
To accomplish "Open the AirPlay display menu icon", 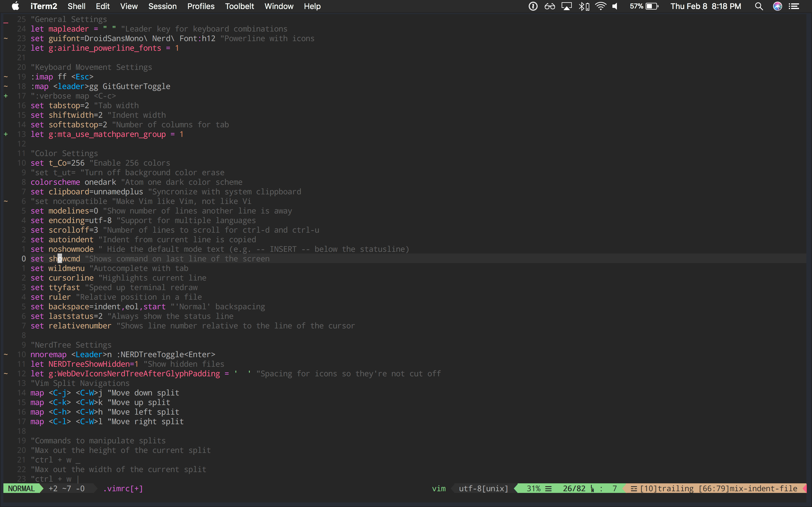I will pos(567,6).
